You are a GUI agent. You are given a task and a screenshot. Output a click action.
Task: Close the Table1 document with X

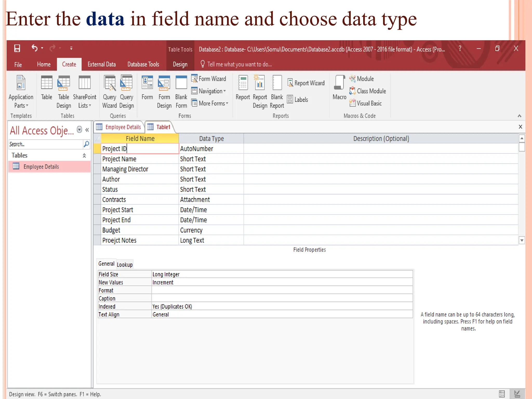(x=520, y=127)
